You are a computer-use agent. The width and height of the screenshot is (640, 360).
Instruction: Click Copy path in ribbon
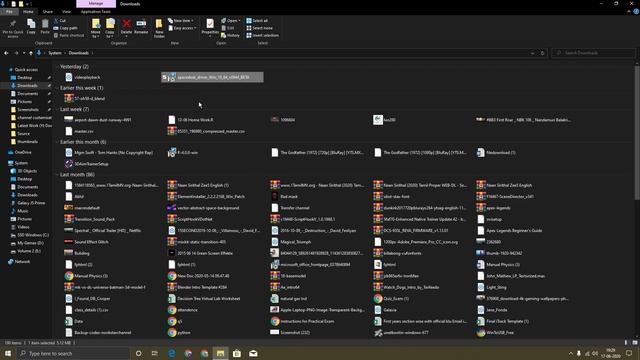point(65,28)
